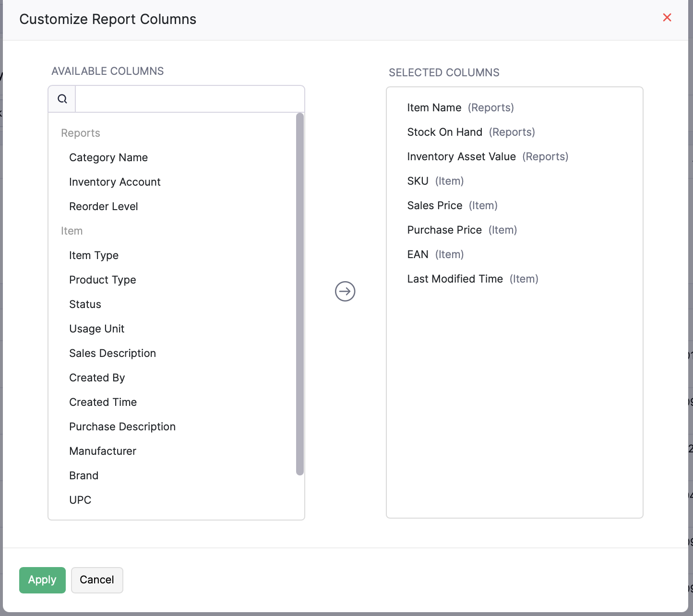The height and width of the screenshot is (616, 693).
Task: Click the move-right arrow icon
Action: click(x=345, y=291)
